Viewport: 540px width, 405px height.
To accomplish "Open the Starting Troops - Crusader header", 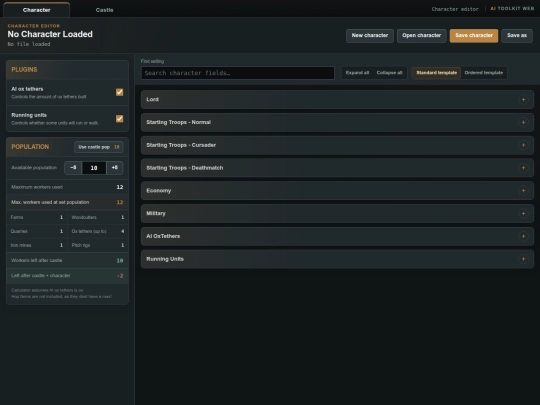I will point(337,145).
